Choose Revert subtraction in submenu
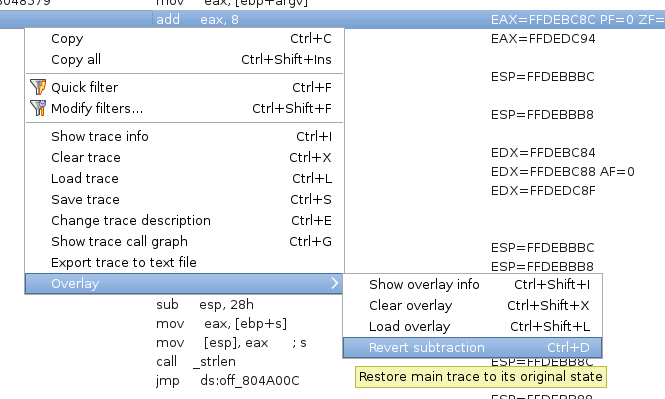This screenshot has width=665, height=399. click(x=472, y=348)
